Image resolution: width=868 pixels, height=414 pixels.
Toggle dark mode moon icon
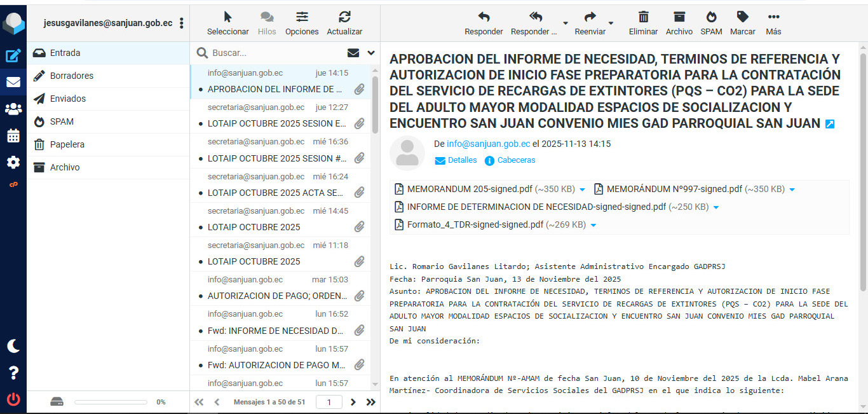click(13, 346)
